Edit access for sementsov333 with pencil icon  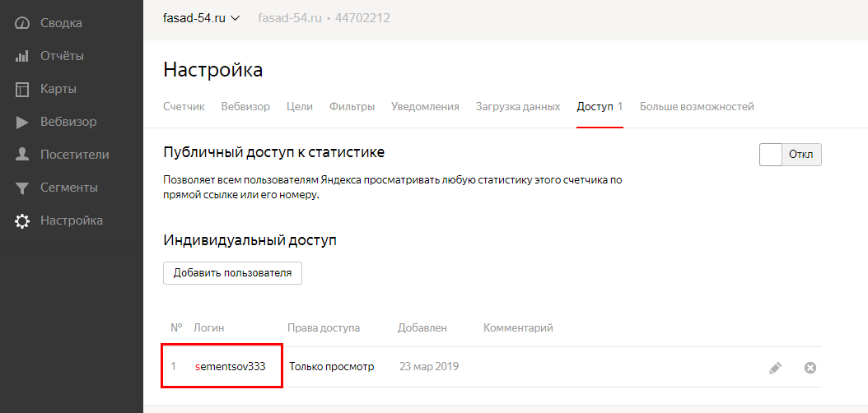(x=776, y=368)
